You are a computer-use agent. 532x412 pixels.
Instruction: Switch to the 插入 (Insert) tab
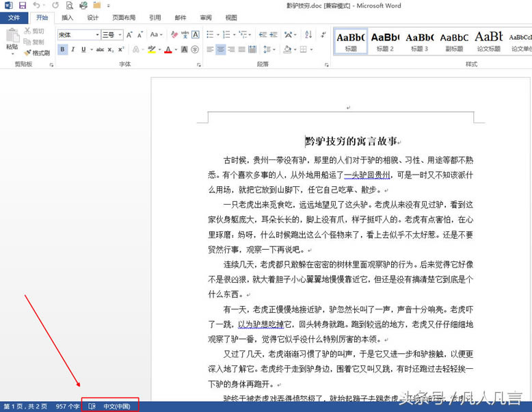67,18
